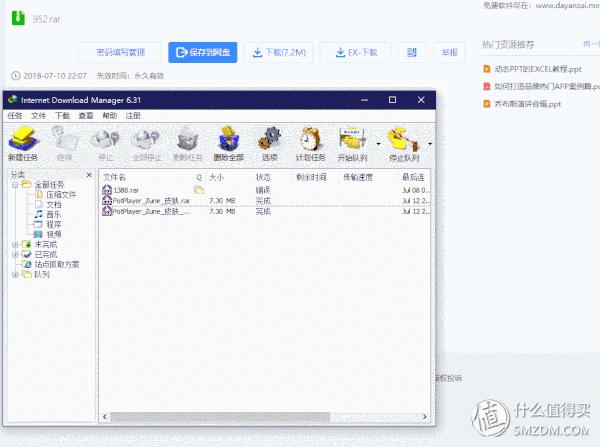
Task: Select the 全部任务 category
Action: point(49,185)
